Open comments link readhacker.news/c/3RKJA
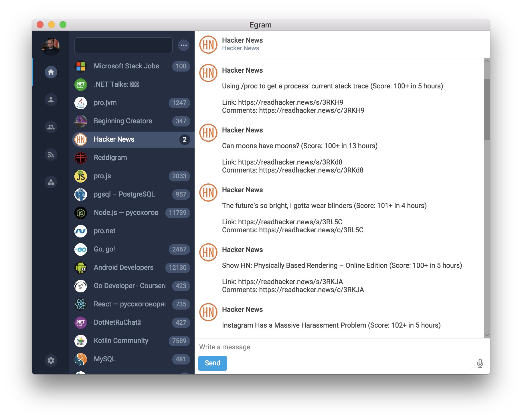Viewport: 522px width, 420px height. click(311, 290)
